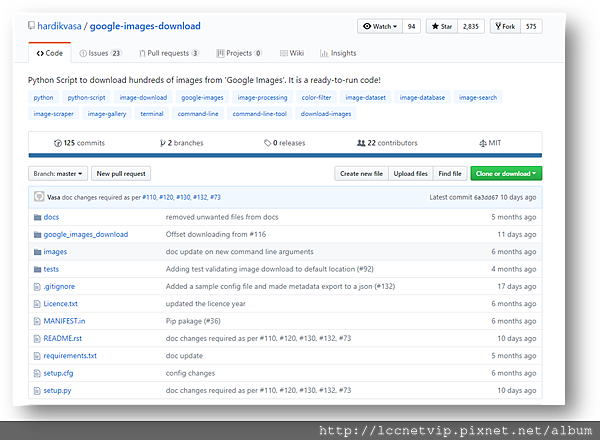Click Create new file button
Viewport: 600px width, 440px height.
pos(361,174)
